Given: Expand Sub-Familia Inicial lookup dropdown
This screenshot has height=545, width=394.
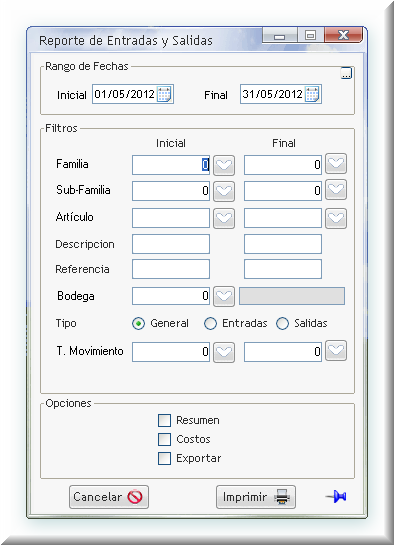Looking at the screenshot, I should (224, 191).
